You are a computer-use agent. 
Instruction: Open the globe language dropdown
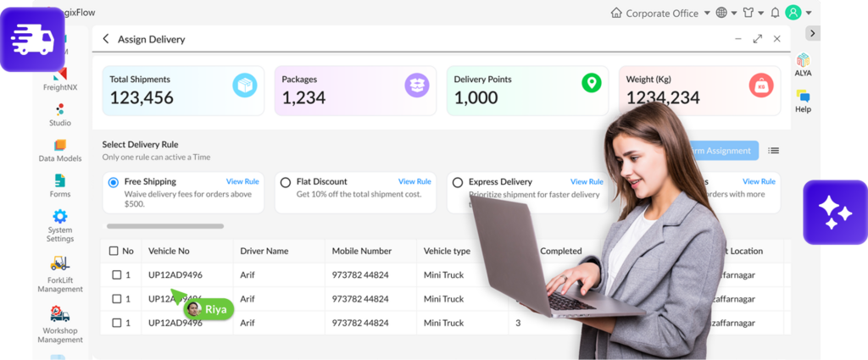click(726, 13)
